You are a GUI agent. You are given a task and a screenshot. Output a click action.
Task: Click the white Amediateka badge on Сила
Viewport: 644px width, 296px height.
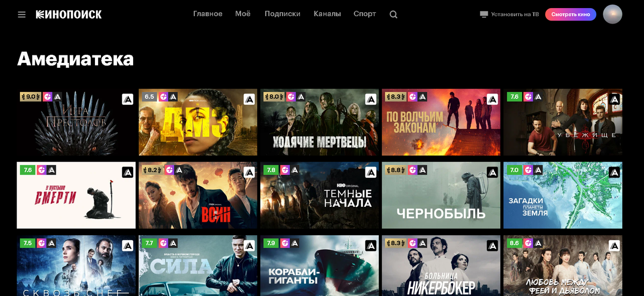(249, 246)
